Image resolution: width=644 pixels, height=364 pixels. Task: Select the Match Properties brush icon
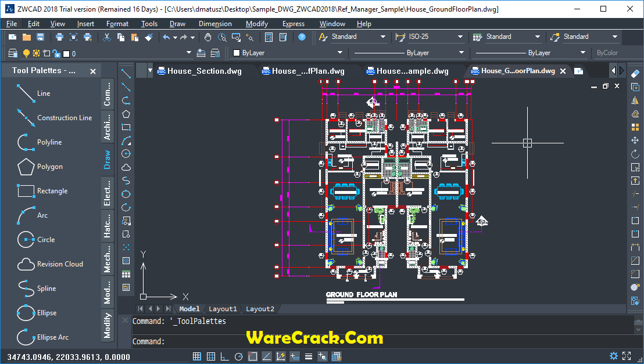[149, 37]
